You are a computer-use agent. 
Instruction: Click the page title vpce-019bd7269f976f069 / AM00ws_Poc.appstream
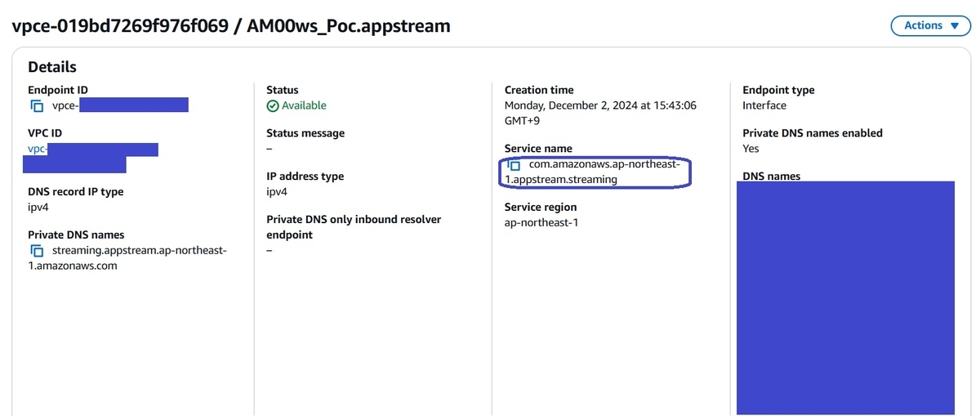231,26
